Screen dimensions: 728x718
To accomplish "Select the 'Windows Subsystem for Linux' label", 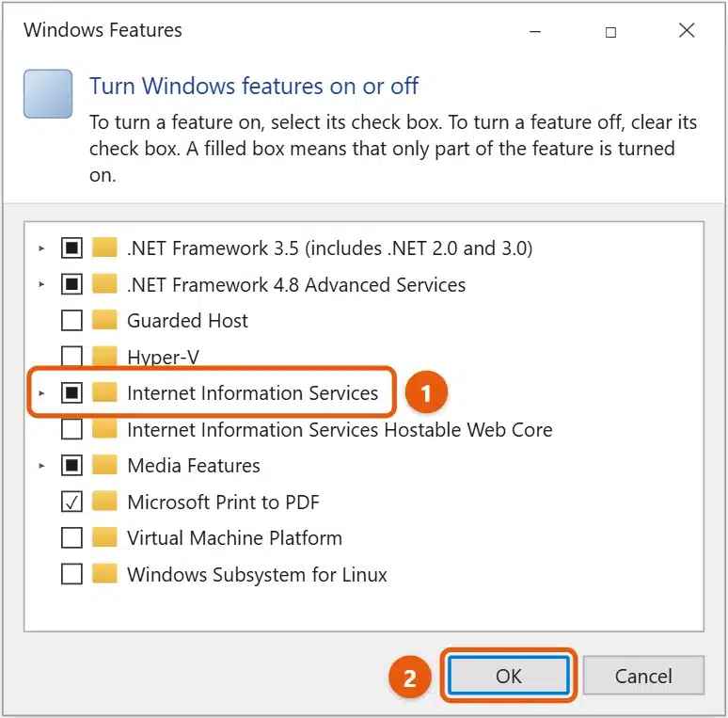I will click(257, 574).
